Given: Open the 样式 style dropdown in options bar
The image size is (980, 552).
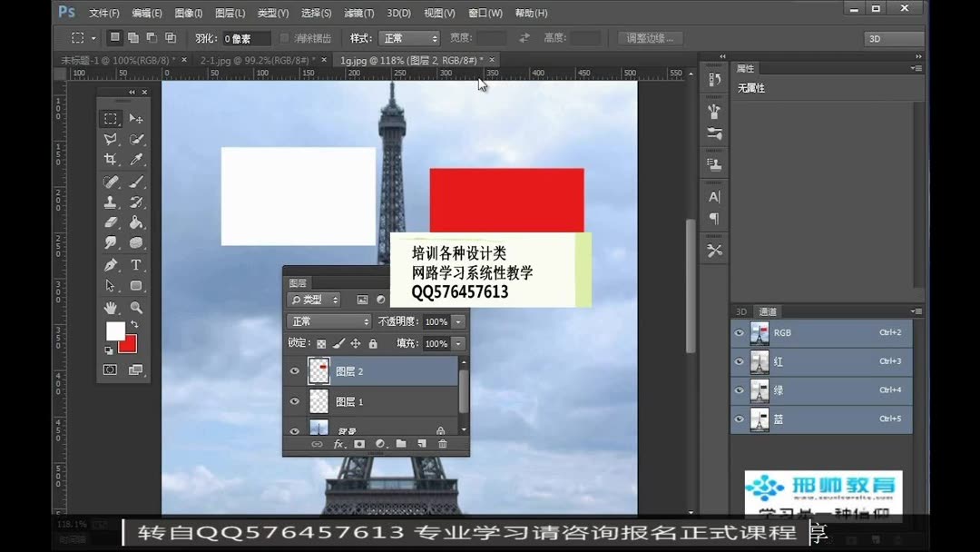Looking at the screenshot, I should pyautogui.click(x=408, y=38).
